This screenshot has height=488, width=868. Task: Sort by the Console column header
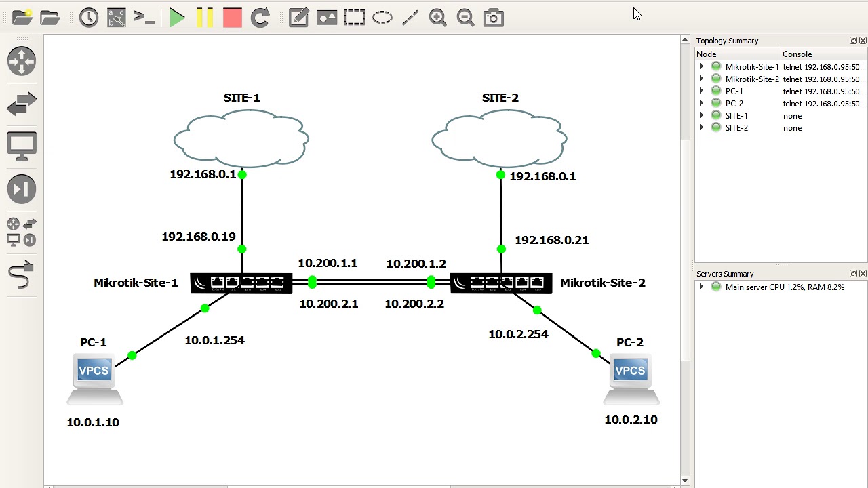[823, 54]
